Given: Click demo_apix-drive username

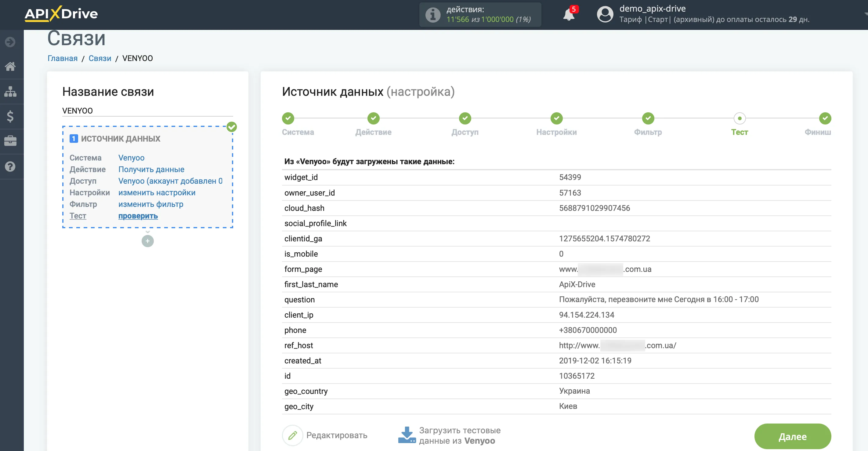Looking at the screenshot, I should pos(652,9).
